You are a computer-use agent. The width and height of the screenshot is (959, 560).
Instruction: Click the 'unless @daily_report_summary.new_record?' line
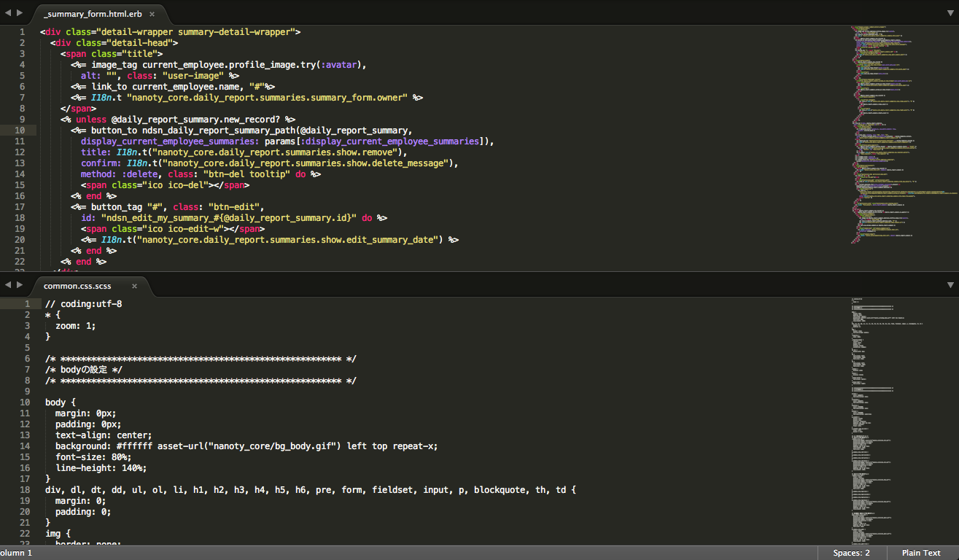(178, 120)
